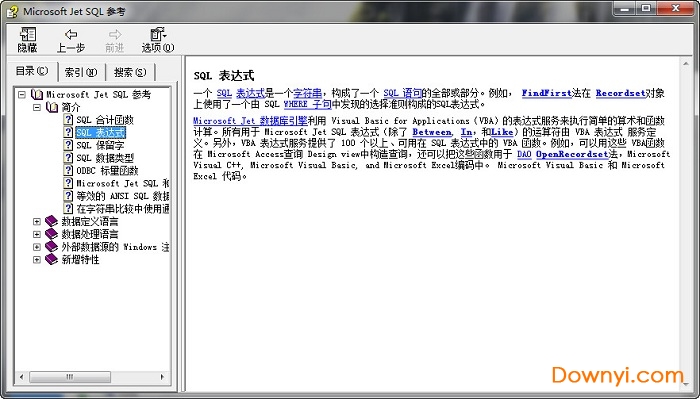Viewport: 700px width, 399px height.
Task: Click the content pane's scroll up arrow
Action: pos(685,64)
